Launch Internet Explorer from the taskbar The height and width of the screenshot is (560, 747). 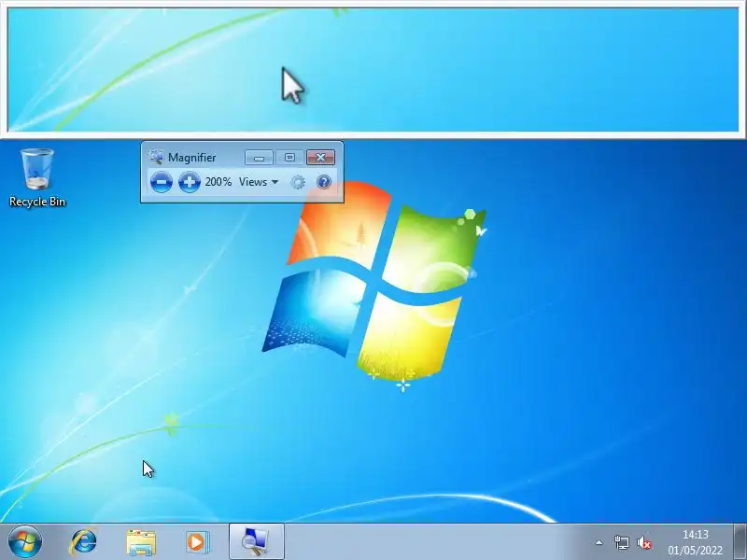pyautogui.click(x=84, y=542)
